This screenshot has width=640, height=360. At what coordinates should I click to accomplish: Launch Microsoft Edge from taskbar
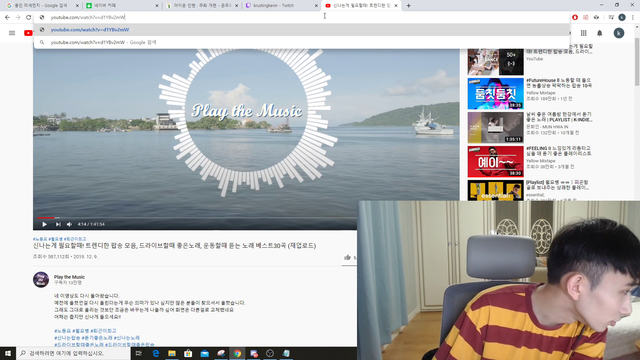point(156,353)
